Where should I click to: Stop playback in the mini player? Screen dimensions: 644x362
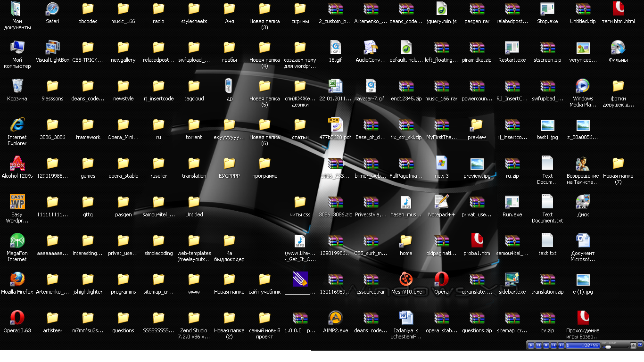click(x=546, y=346)
